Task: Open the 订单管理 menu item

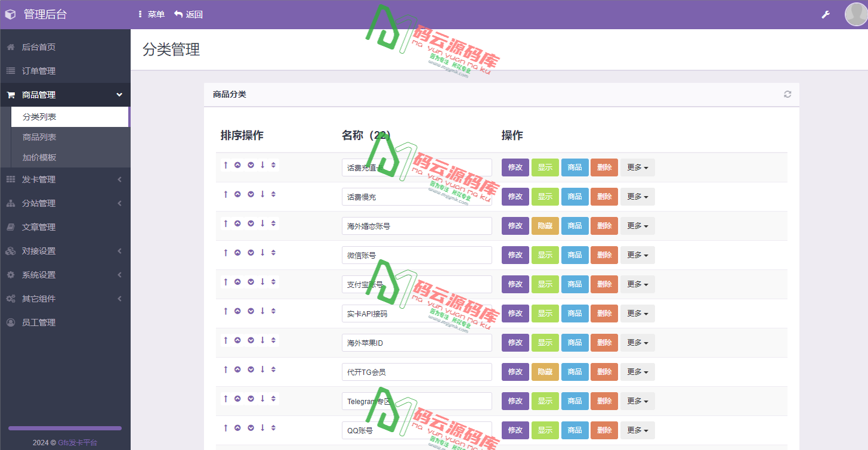Action: 65,70
